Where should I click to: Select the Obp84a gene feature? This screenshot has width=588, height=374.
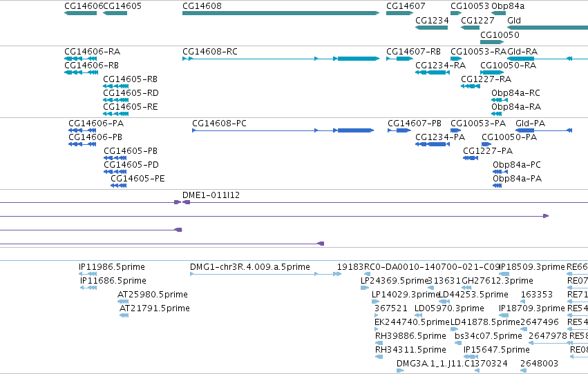click(x=498, y=13)
